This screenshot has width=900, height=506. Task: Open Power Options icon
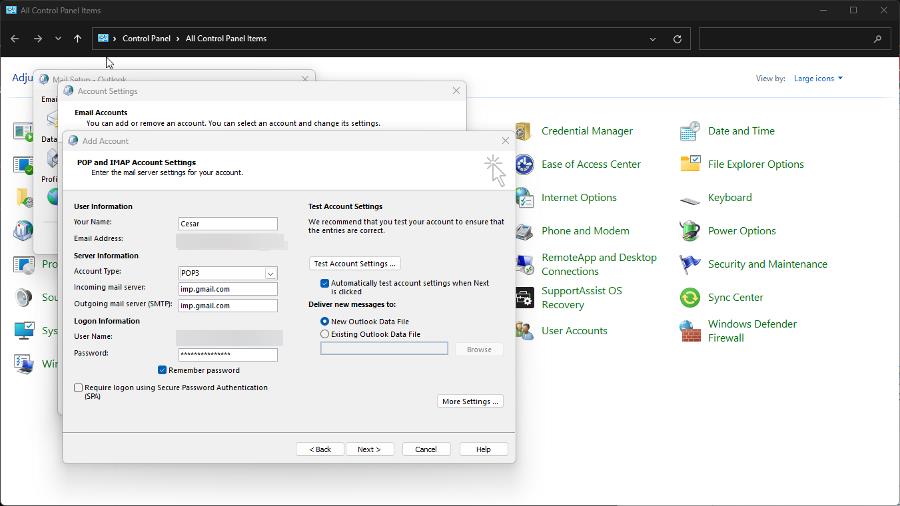point(690,231)
